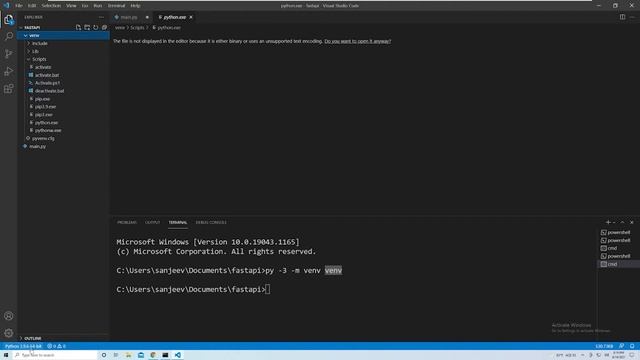Click the Windows Start button
Image resolution: width=640 pixels, height=360 pixels.
pos(6,355)
